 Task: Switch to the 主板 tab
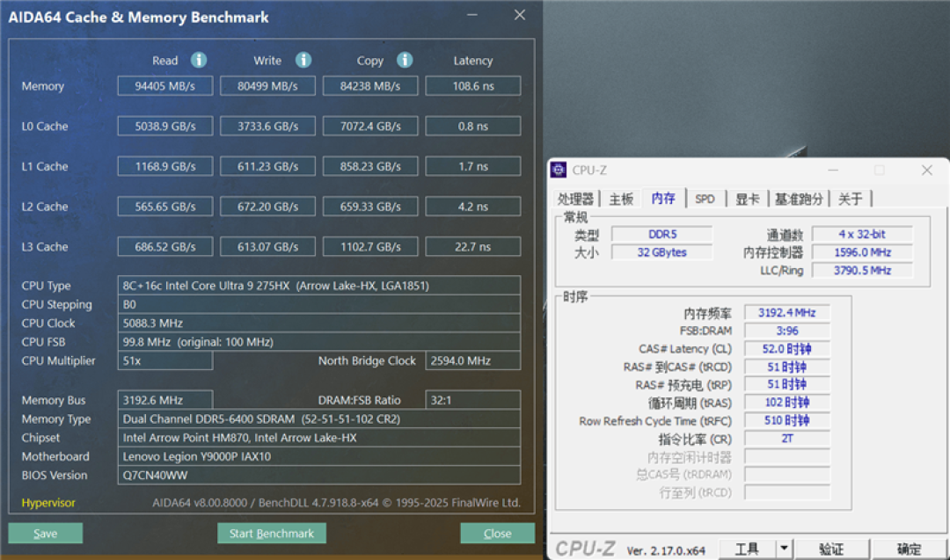(621, 200)
